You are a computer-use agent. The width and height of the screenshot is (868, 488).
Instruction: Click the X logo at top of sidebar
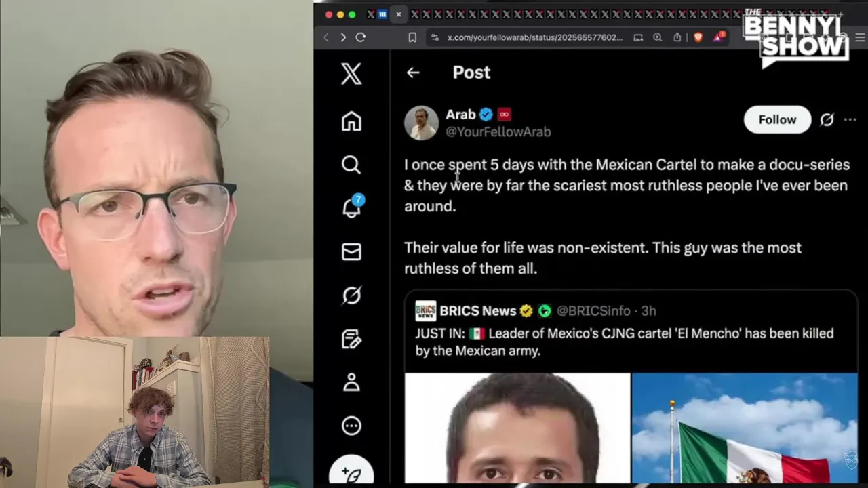pyautogui.click(x=351, y=73)
